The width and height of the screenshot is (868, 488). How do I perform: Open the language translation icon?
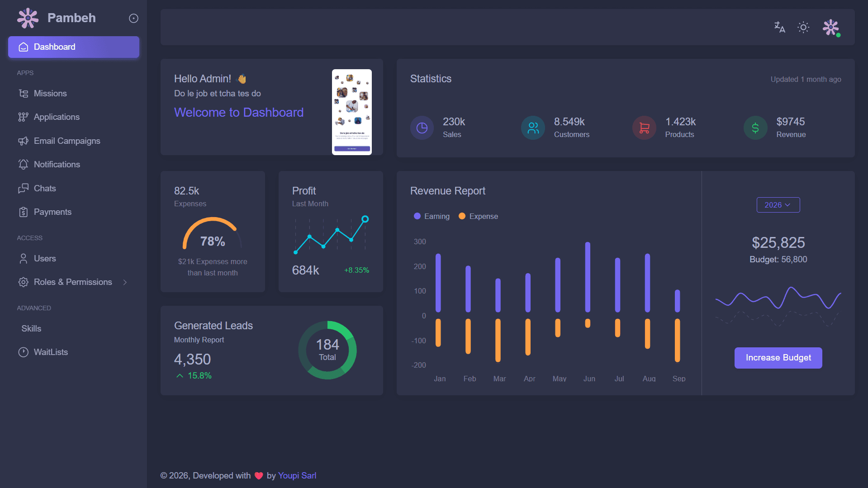(x=779, y=27)
